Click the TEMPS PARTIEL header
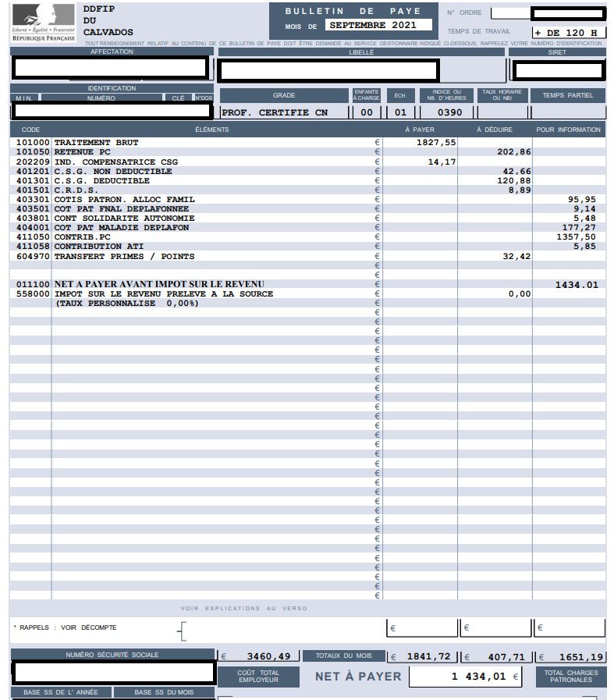 pyautogui.click(x=568, y=95)
